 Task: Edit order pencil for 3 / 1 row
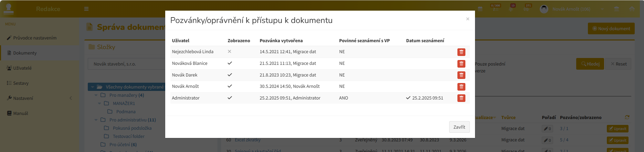[x=548, y=129]
